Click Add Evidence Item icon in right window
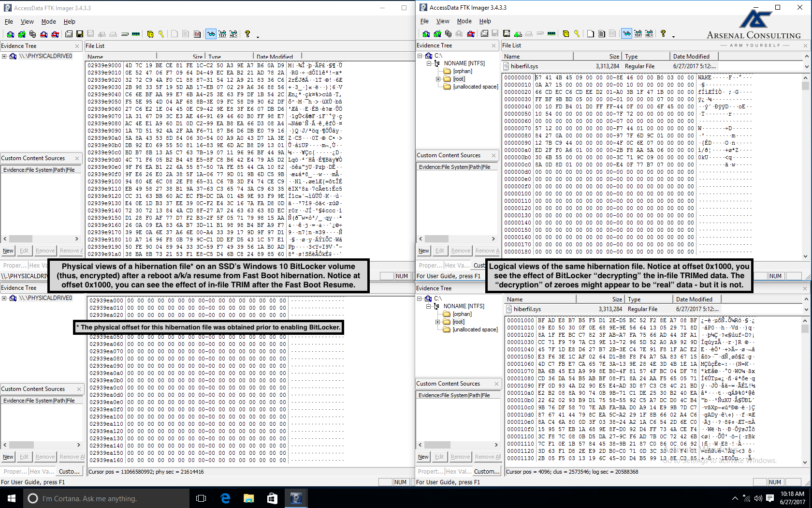Image resolution: width=812 pixels, height=508 pixels. (426, 34)
